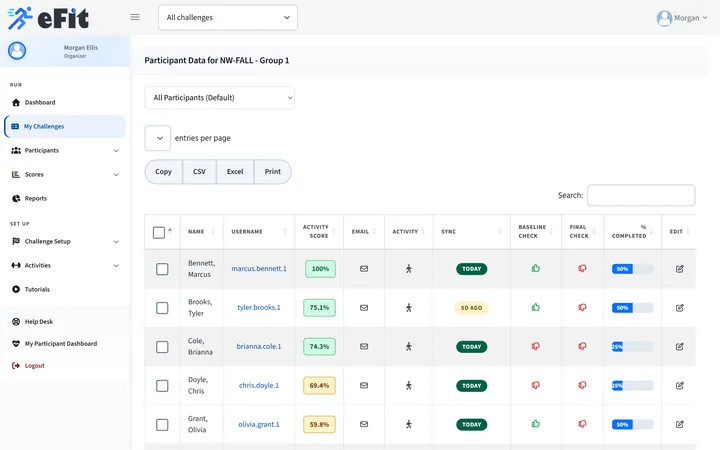Click the 25% completed bar for Brianna Cole

point(632,347)
